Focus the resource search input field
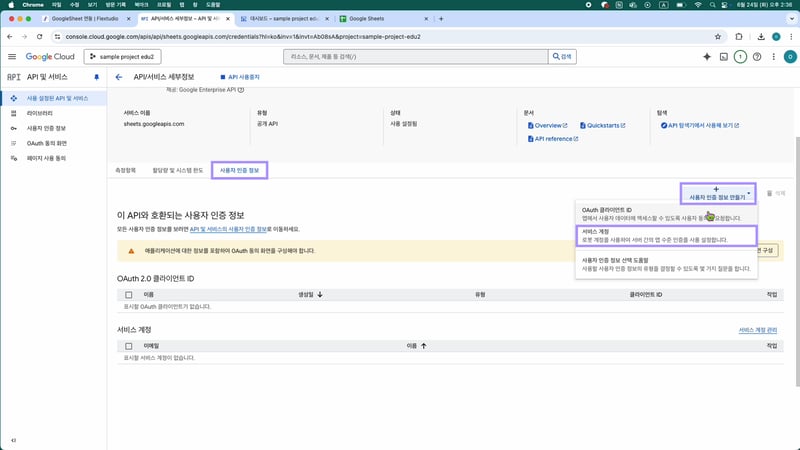Screen dimensions: 800x450 click(x=415, y=57)
